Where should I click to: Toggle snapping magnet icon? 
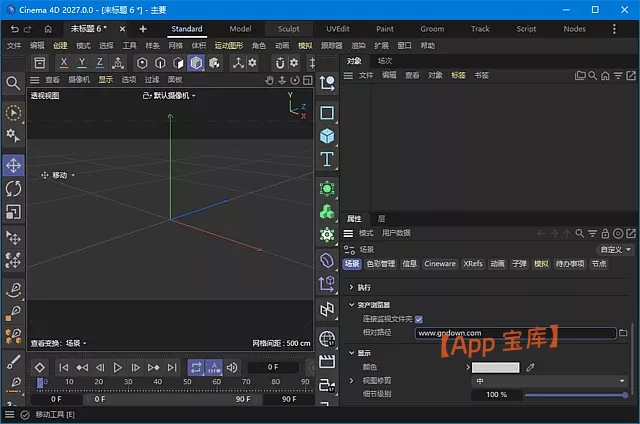click(x=280, y=63)
